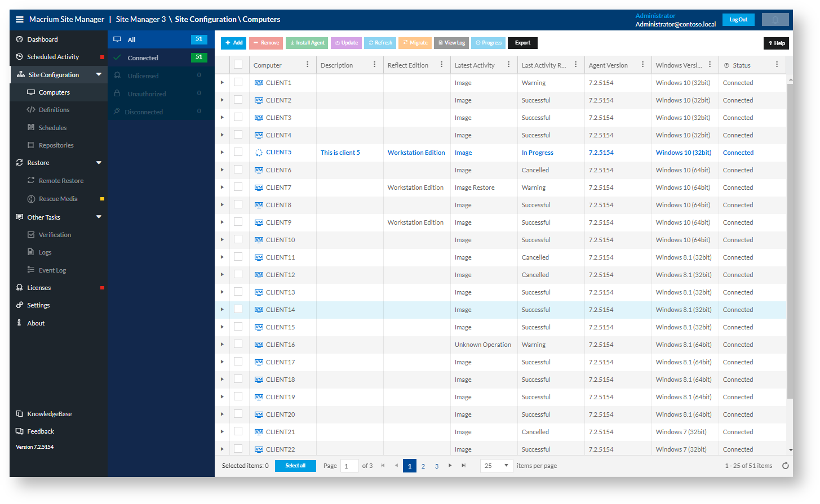This screenshot has height=504, width=820.
Task: Click the Log Out button
Action: [x=738, y=20]
